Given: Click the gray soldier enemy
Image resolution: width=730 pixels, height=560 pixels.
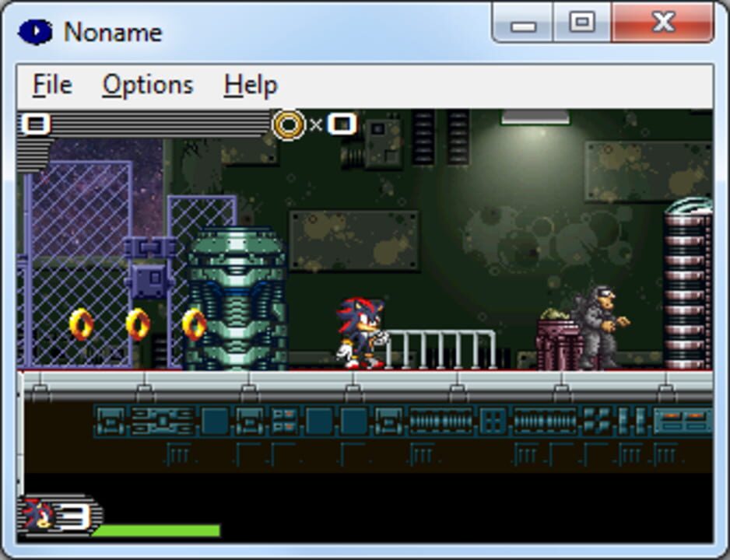Looking at the screenshot, I should coord(601,327).
